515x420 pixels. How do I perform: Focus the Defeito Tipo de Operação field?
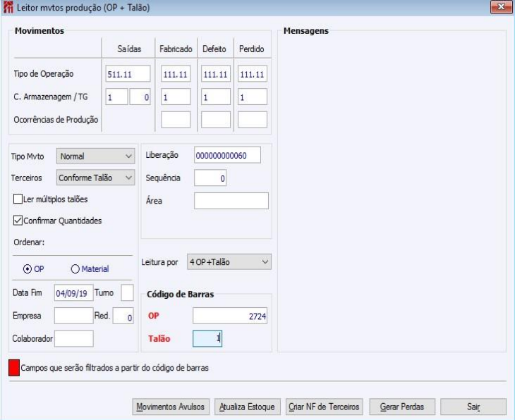coord(216,74)
